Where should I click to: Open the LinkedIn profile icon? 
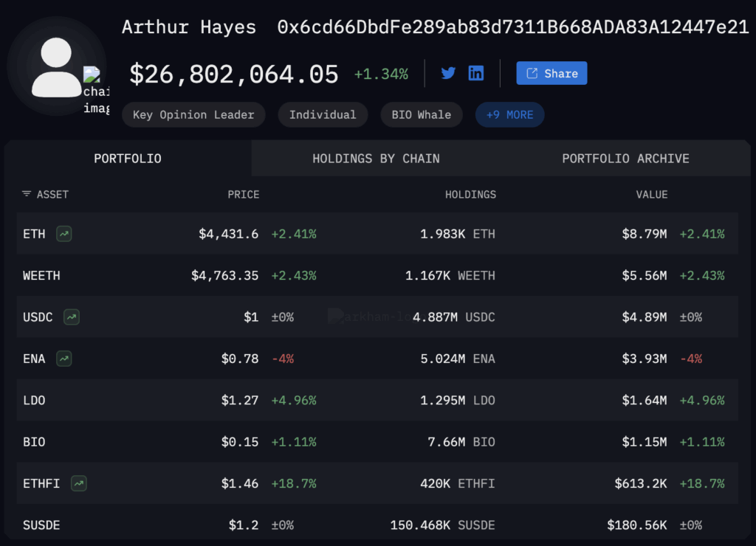pyautogui.click(x=476, y=73)
